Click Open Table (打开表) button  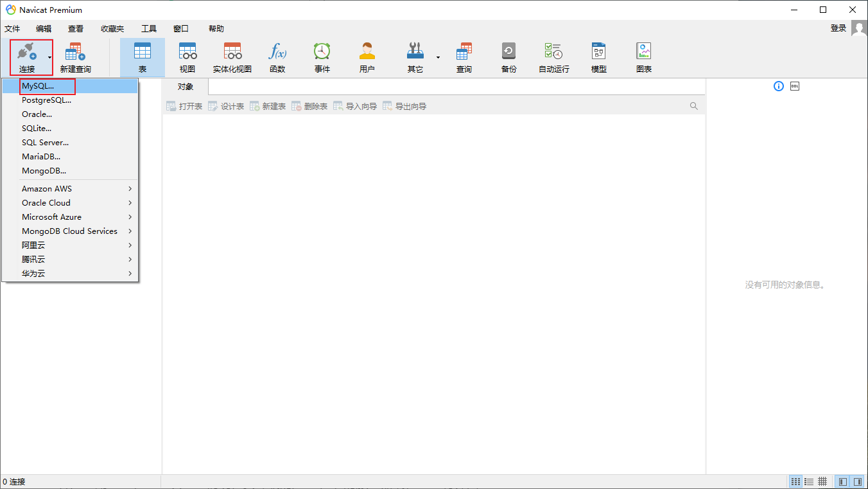pos(184,106)
